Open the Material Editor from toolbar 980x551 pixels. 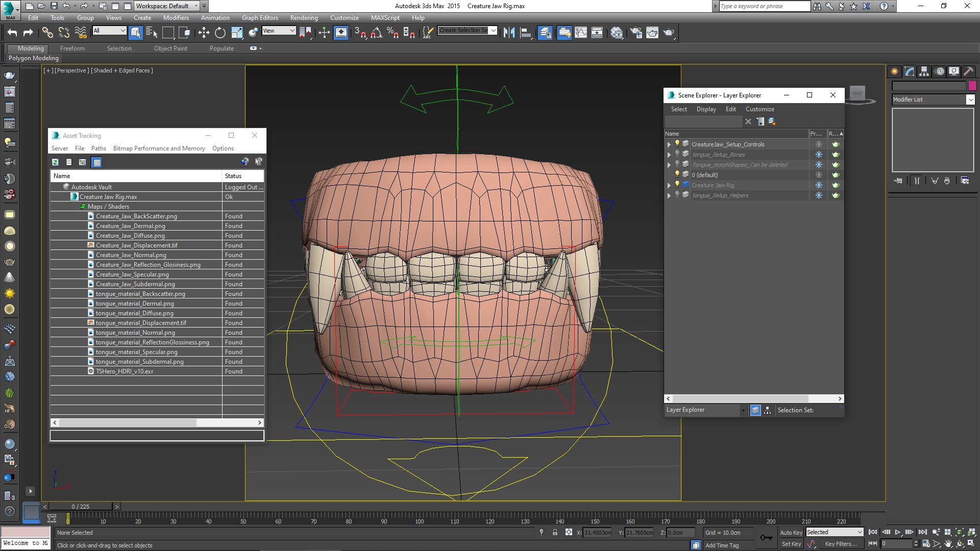coord(617,33)
